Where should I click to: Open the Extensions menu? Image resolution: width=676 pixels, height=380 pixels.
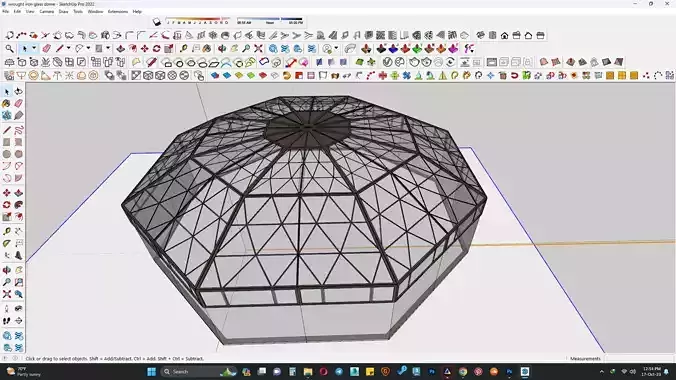pyautogui.click(x=118, y=12)
